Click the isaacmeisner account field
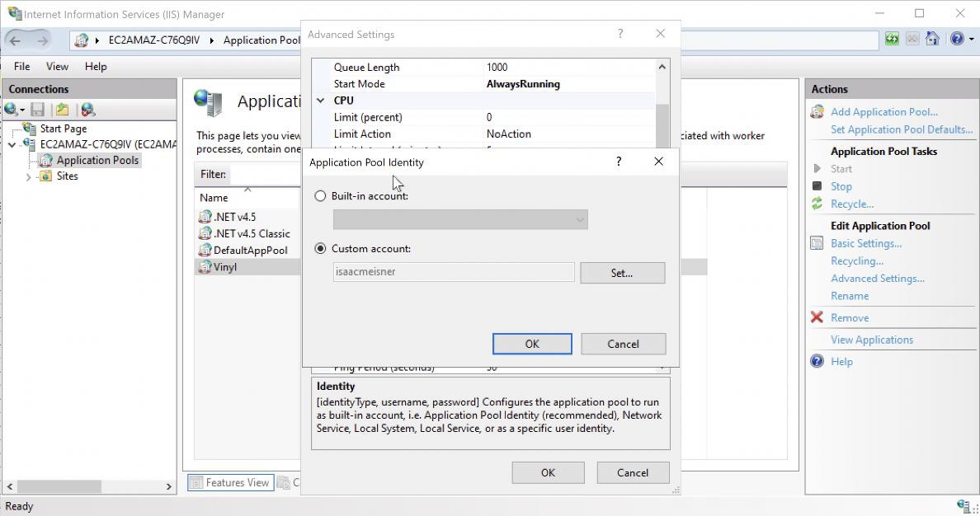Viewport: 980px width, 516px height. tap(452, 273)
